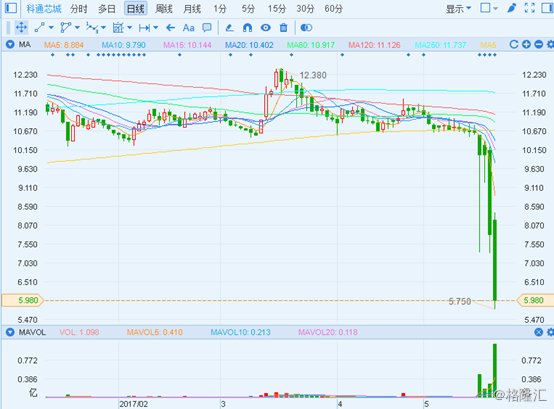The height and width of the screenshot is (409, 554).
Task: Click the MA20: 10.402 indicator label
Action: [x=249, y=45]
